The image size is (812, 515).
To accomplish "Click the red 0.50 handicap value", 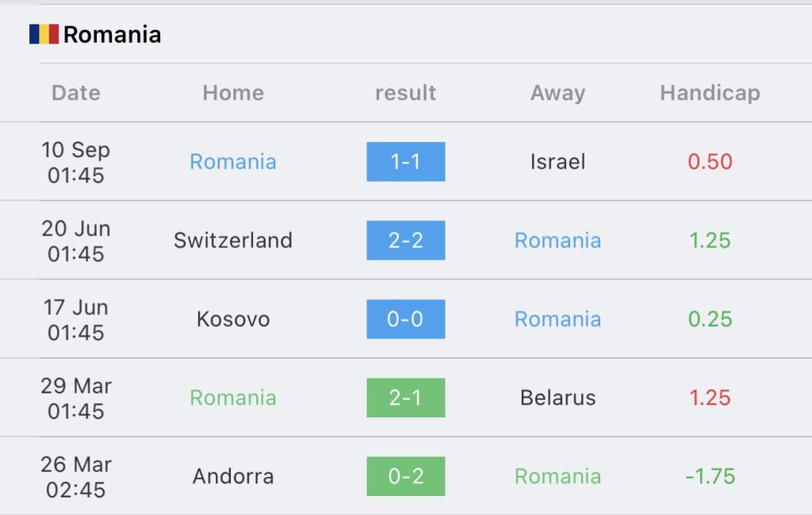I will [710, 162].
